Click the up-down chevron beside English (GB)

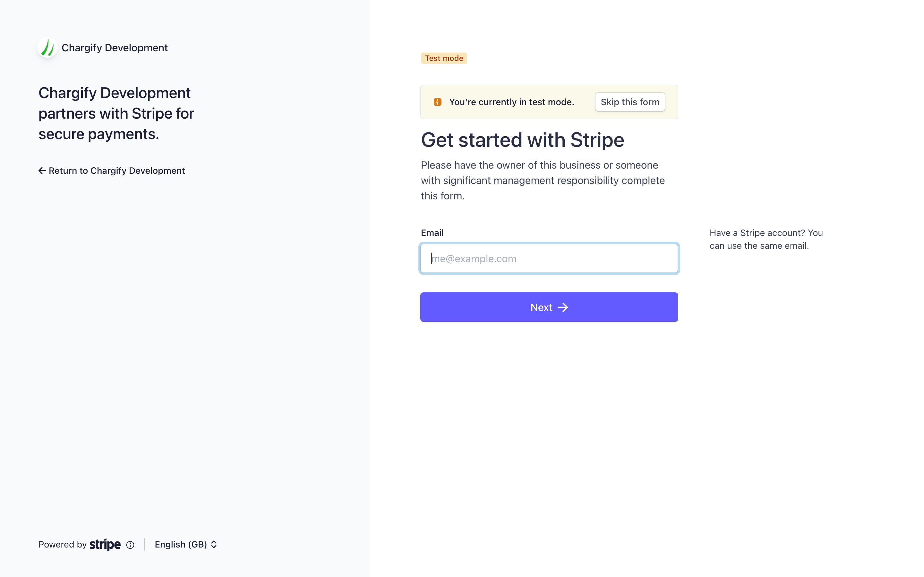214,545
